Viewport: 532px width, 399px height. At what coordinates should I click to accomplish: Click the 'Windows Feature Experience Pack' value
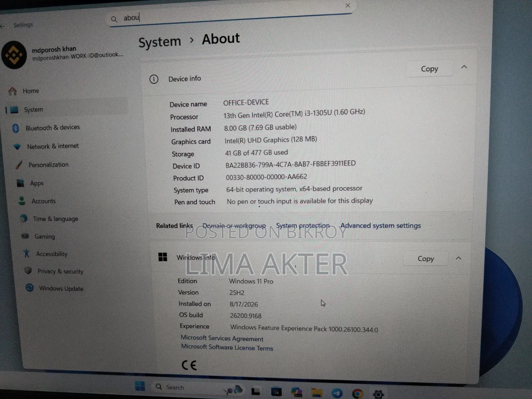click(304, 329)
